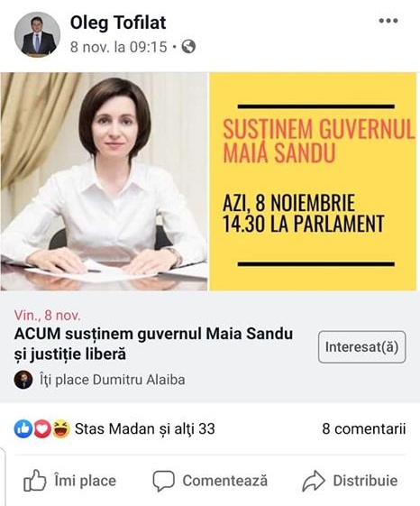Click the public globe privacy icon
Image resolution: width=420 pixels, height=506 pixels.
pos(188,47)
